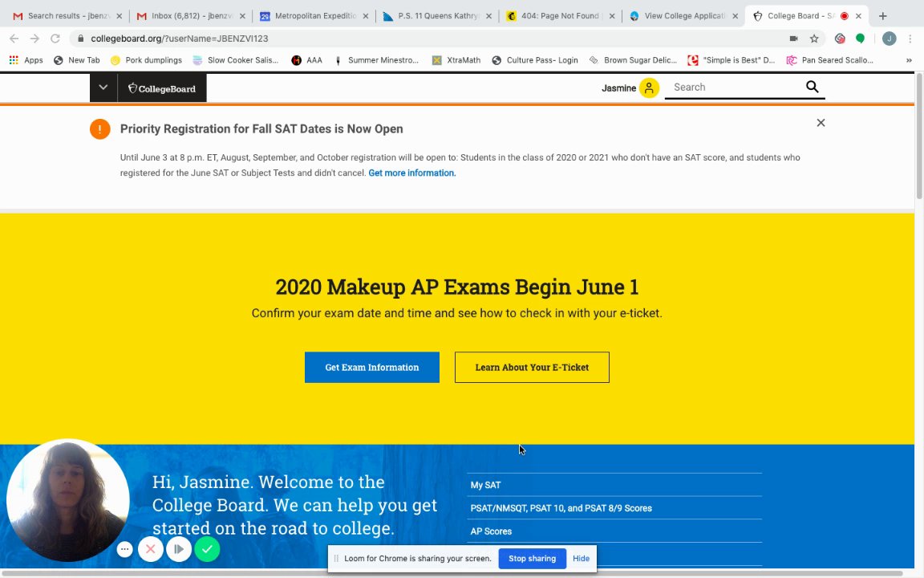924x578 pixels.
Task: Open the Culture Pass- Login bookmark
Action: (535, 60)
